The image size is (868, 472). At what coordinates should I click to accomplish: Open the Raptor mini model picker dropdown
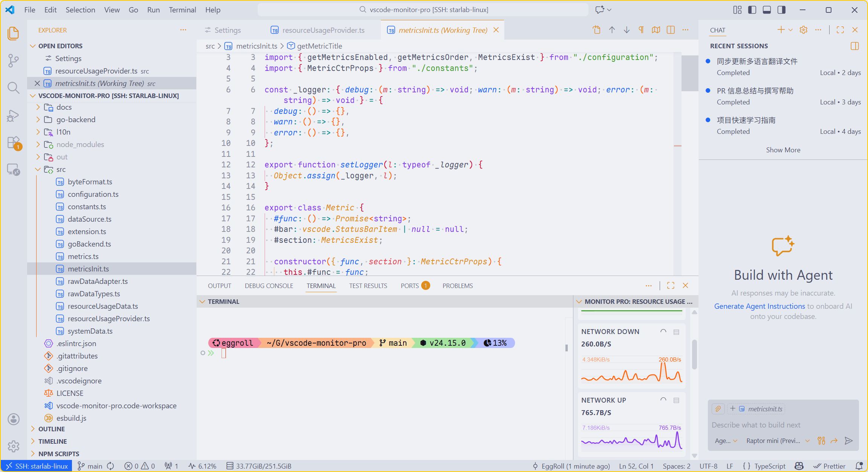tap(778, 441)
